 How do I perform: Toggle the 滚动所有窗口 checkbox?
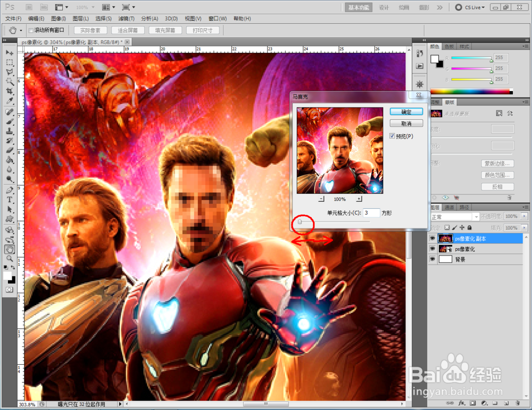(31, 30)
